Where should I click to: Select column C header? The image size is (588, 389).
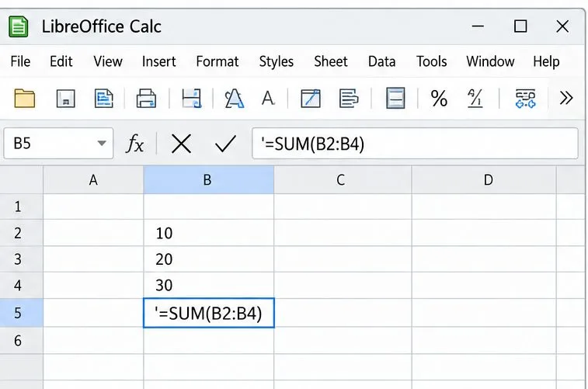click(343, 180)
